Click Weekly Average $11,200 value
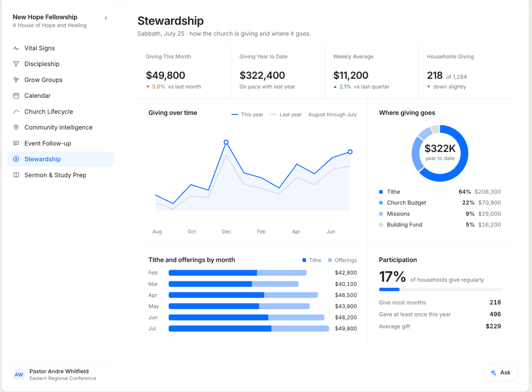 (351, 75)
